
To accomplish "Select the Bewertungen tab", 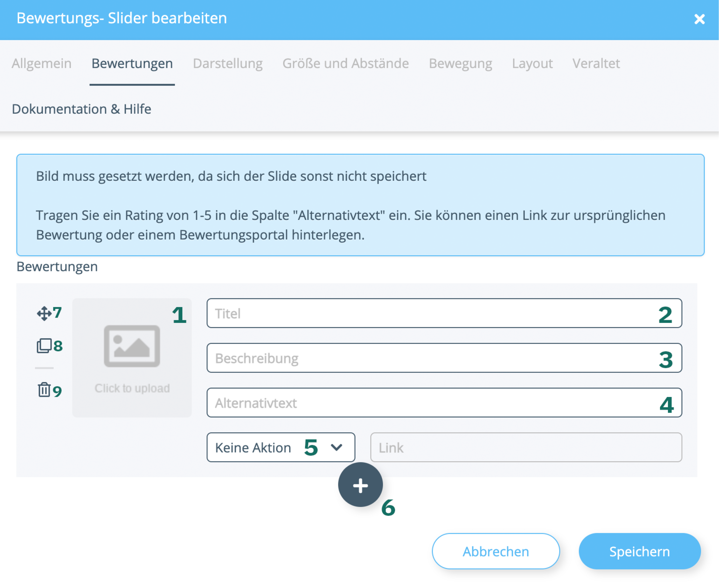I will pos(132,63).
